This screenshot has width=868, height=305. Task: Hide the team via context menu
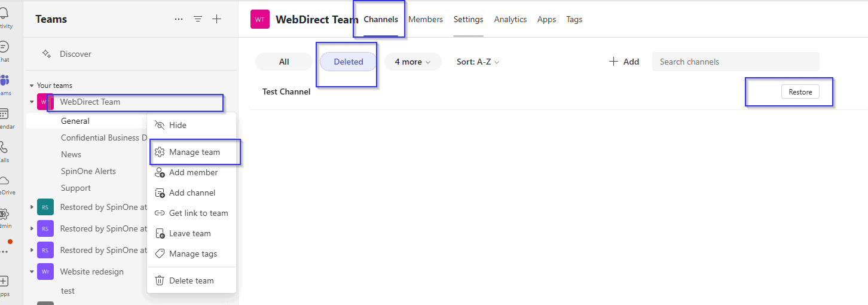pyautogui.click(x=178, y=125)
